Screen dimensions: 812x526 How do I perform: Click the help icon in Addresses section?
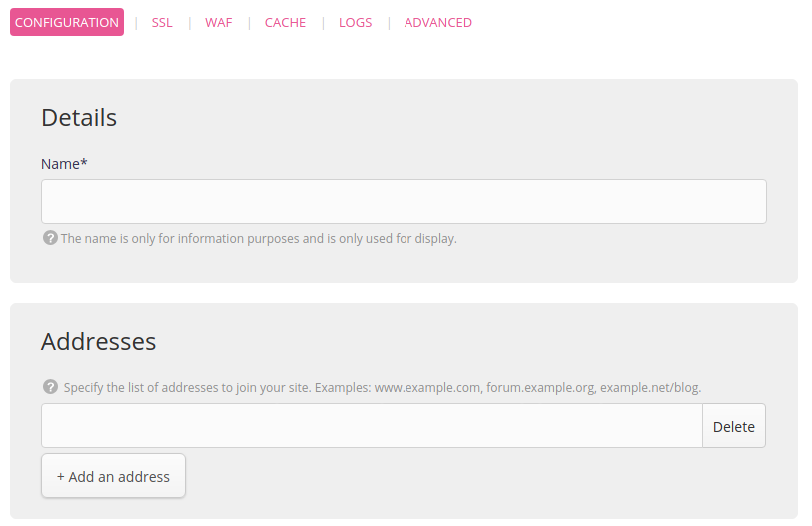pyautogui.click(x=50, y=386)
